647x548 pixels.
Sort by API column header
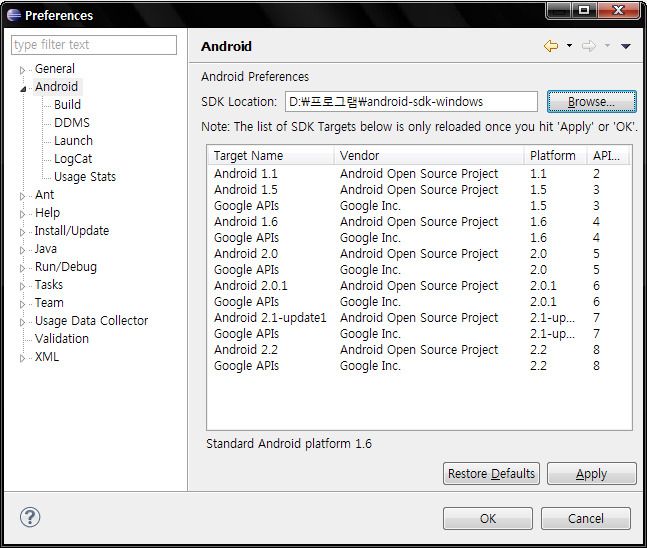pos(608,156)
